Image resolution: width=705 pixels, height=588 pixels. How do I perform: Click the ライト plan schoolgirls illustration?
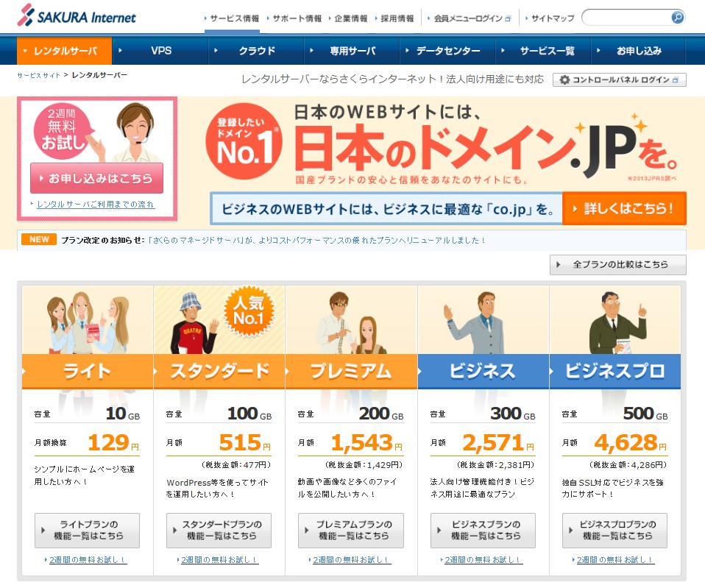88,322
